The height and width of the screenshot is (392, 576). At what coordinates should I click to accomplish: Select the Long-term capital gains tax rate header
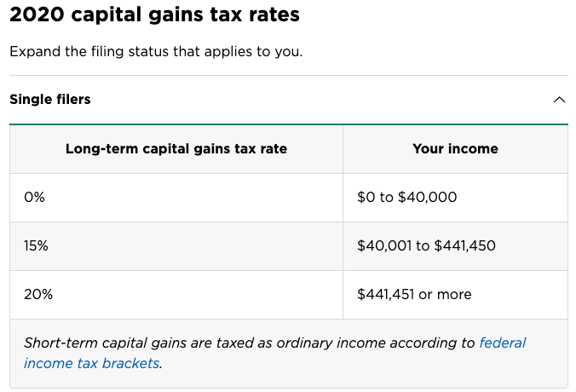[176, 149]
